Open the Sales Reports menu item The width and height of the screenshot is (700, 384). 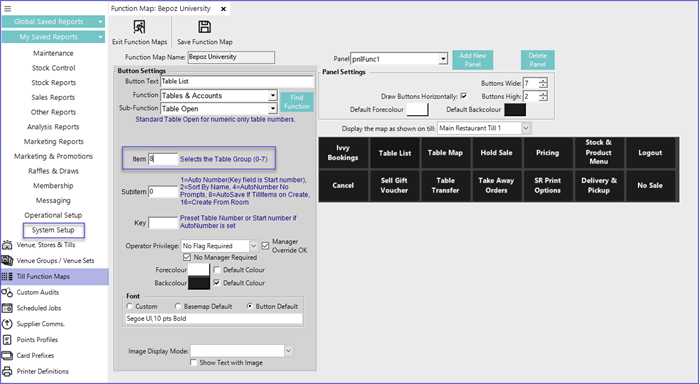tap(53, 97)
